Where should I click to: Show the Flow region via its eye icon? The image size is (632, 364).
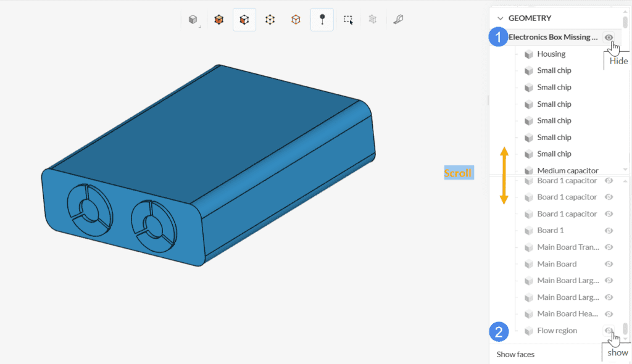[x=609, y=331]
